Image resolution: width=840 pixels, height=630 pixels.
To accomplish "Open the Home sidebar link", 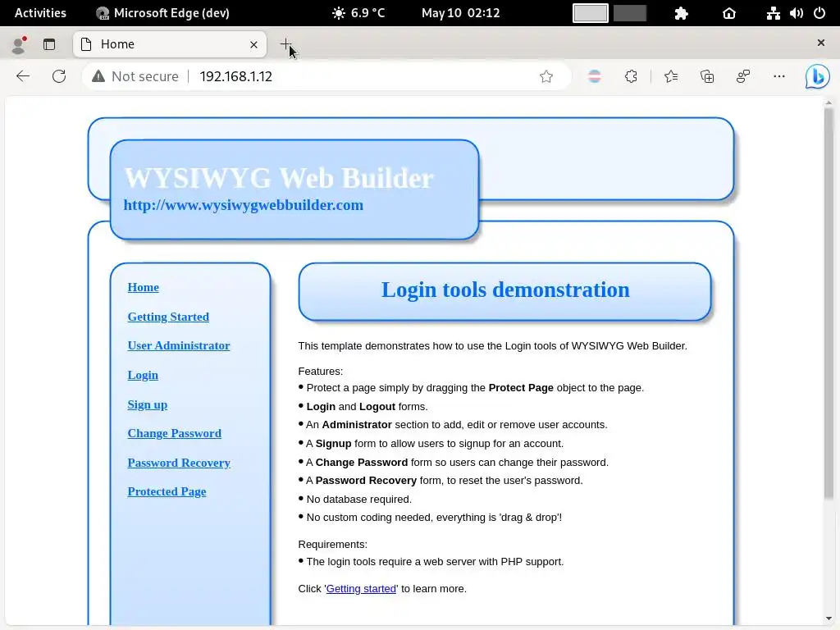I will 143,287.
